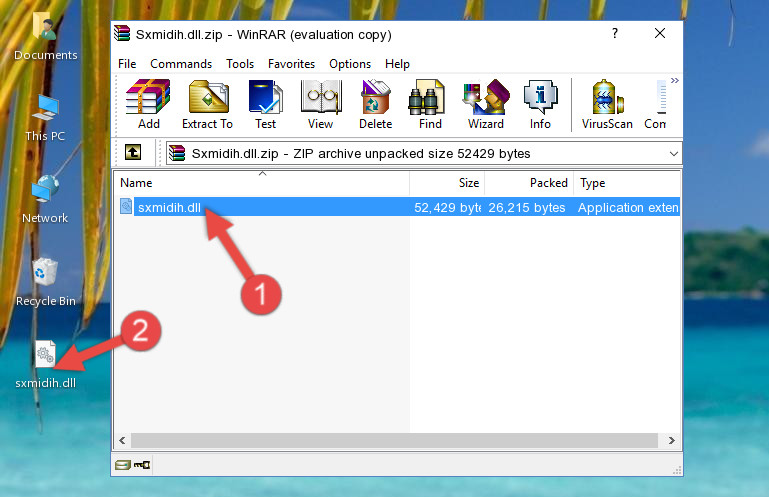Image resolution: width=769 pixels, height=497 pixels.
Task: Open the View file tool
Action: (x=321, y=104)
